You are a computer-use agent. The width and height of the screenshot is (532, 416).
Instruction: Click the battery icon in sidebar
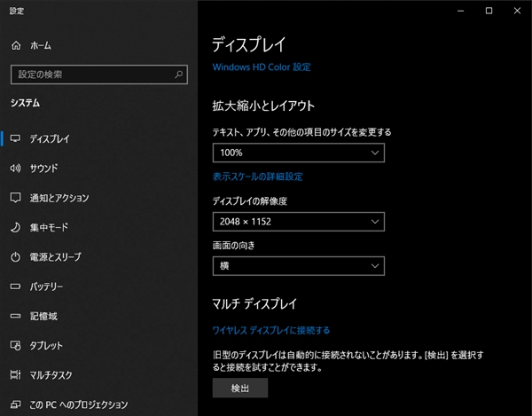[x=15, y=286]
